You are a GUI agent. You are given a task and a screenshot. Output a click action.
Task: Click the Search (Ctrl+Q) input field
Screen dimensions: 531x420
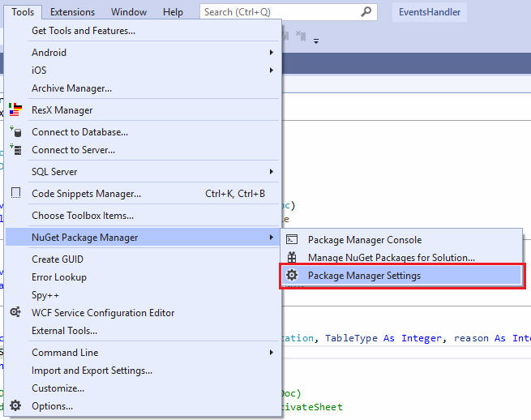tap(288, 12)
